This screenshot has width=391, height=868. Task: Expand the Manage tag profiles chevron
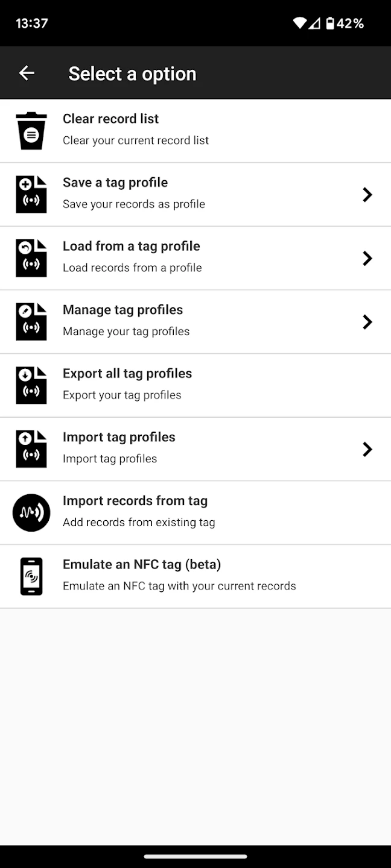tap(367, 322)
